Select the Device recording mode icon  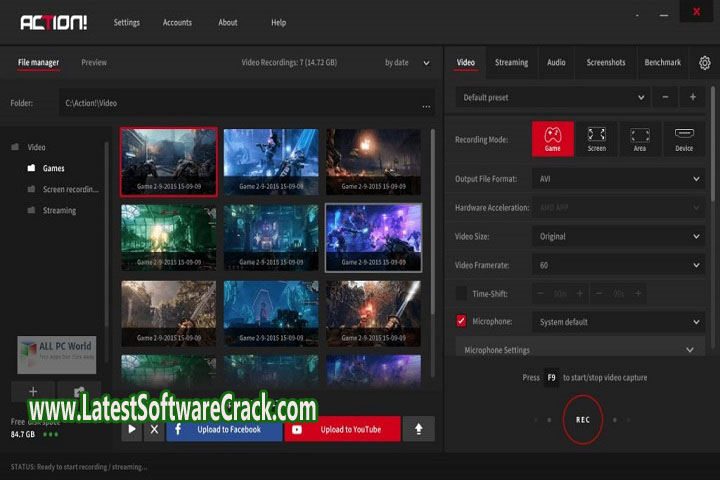(x=684, y=138)
